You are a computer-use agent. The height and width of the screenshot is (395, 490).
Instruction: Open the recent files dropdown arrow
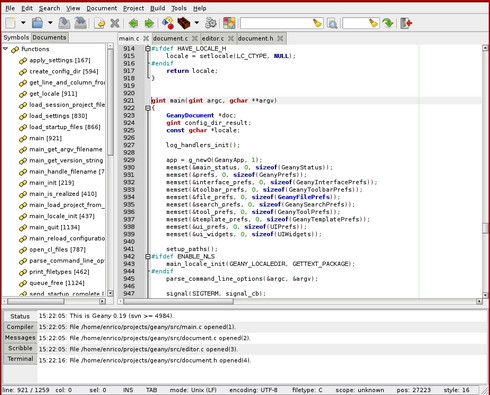click(x=50, y=23)
